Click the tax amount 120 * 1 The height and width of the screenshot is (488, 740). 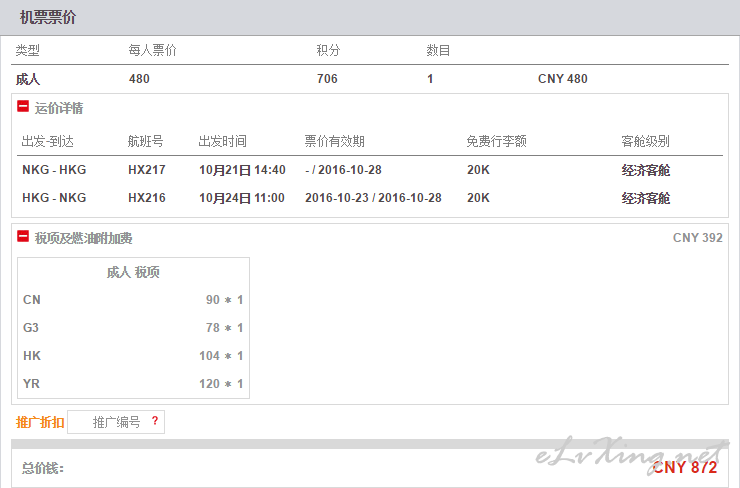pyautogui.click(x=221, y=384)
